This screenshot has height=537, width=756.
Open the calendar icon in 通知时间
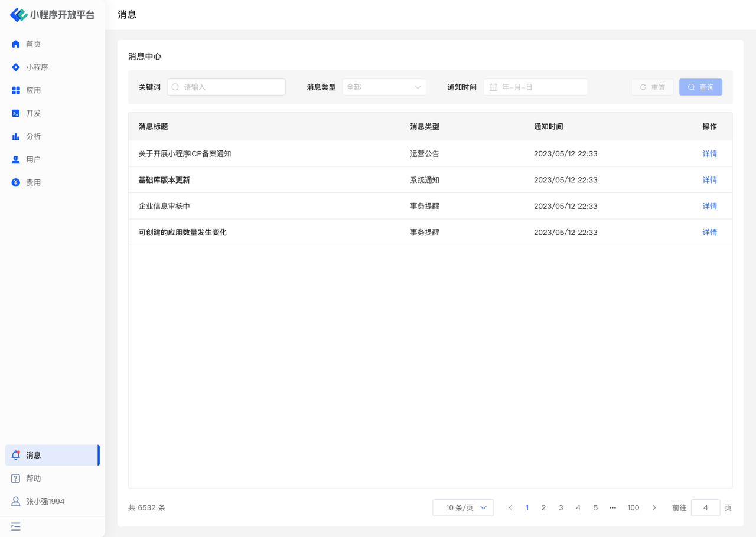point(494,87)
